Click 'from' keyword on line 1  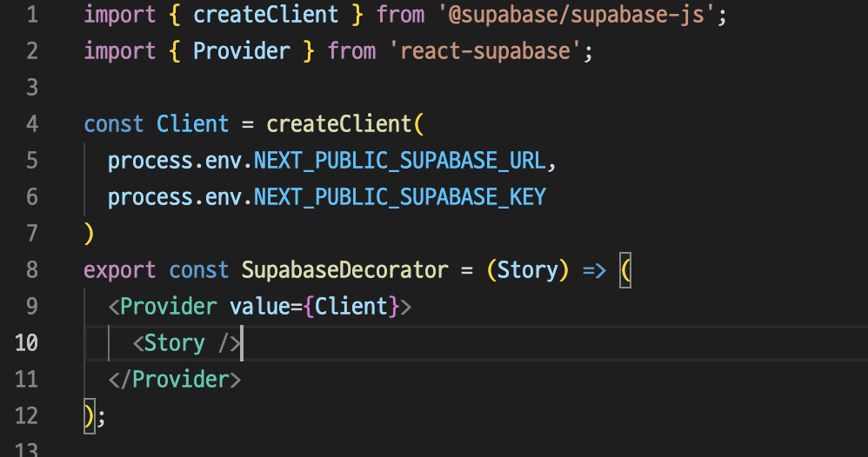[x=400, y=15]
